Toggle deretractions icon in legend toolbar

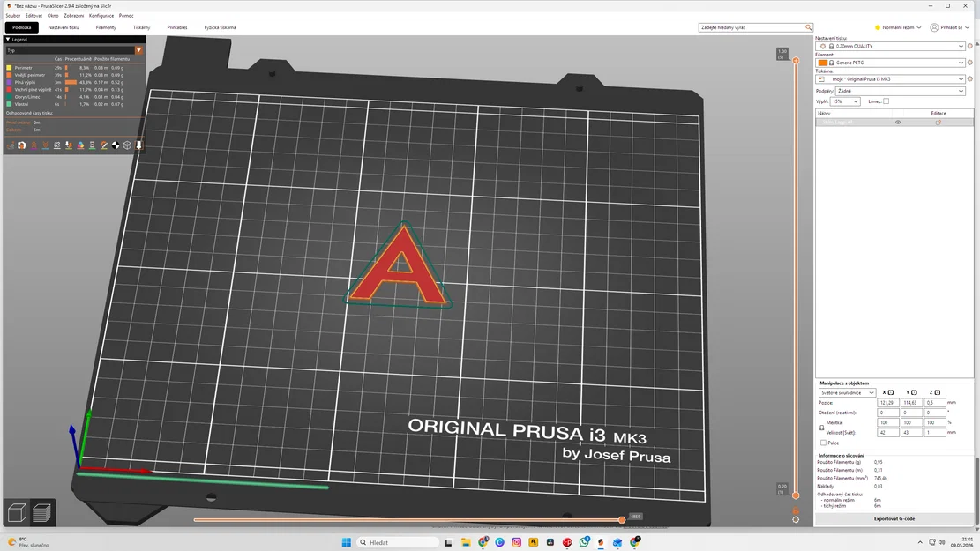46,145
